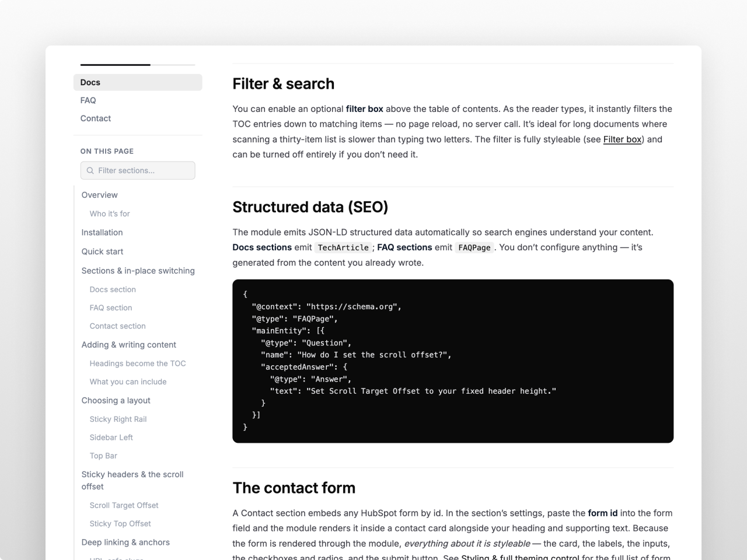Navigate to Quick start section
This screenshot has width=747, height=560.
102,251
